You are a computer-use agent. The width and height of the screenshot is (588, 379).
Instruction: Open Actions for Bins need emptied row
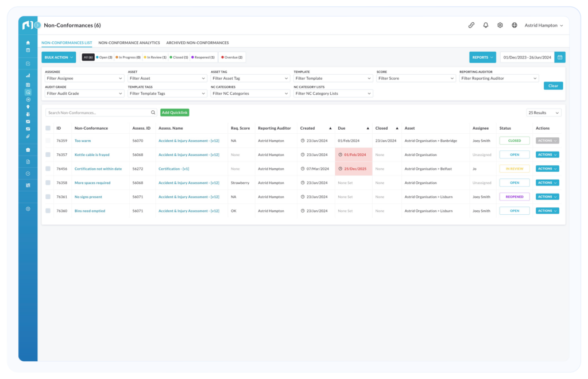point(547,211)
